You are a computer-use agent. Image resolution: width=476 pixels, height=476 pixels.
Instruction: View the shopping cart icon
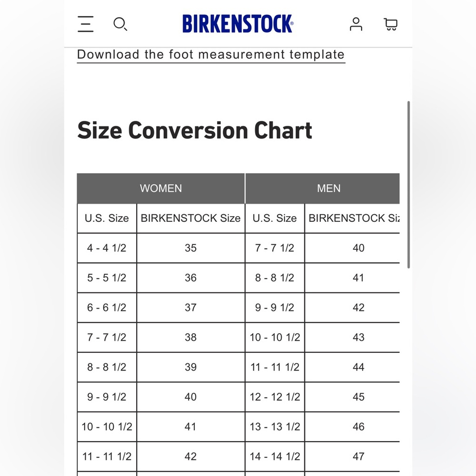pyautogui.click(x=391, y=24)
